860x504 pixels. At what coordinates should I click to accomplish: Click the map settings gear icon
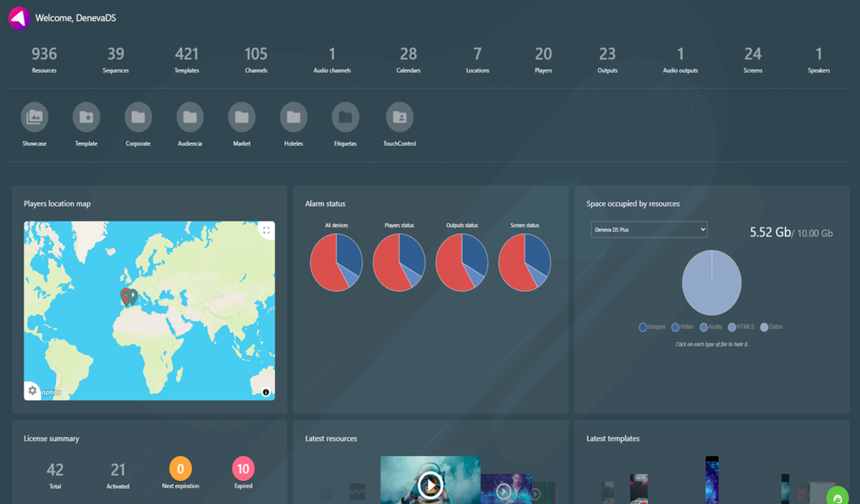[32, 390]
